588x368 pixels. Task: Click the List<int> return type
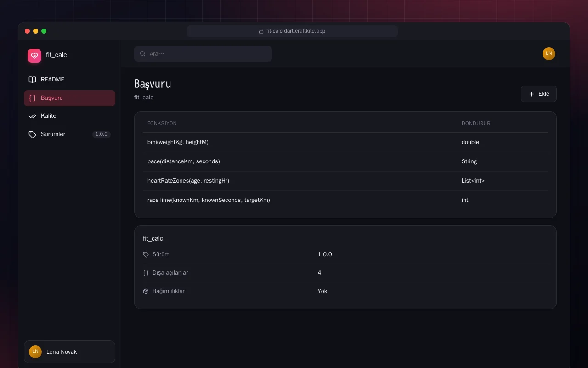point(473,181)
